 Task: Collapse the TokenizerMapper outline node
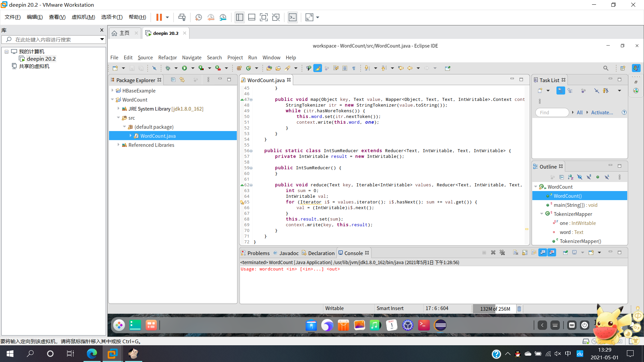(x=542, y=214)
